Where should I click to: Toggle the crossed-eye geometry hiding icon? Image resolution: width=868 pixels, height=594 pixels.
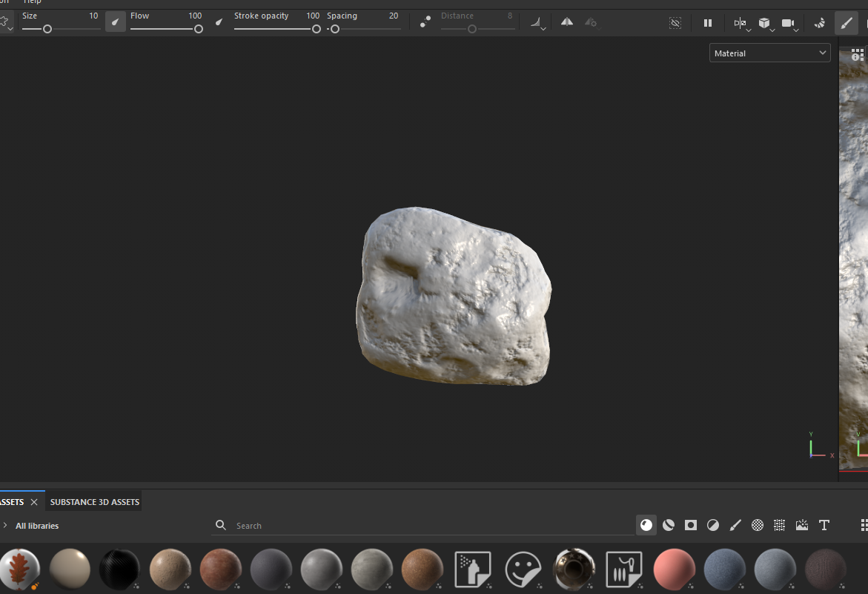[675, 23]
